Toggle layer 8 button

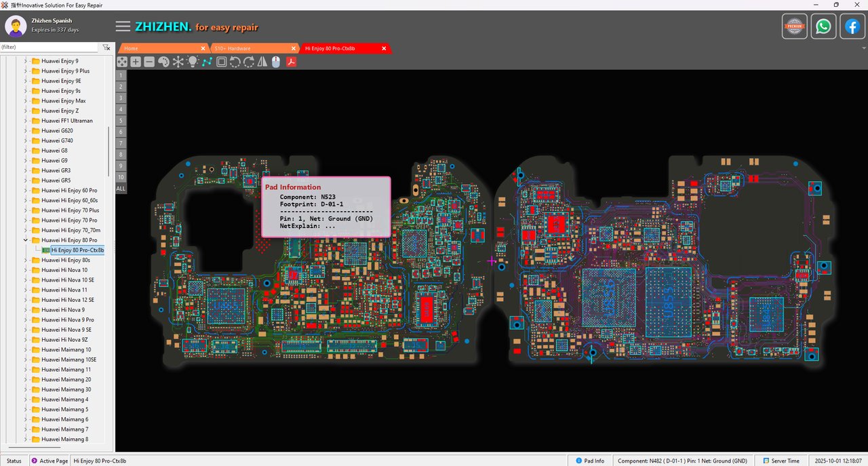coord(121,154)
